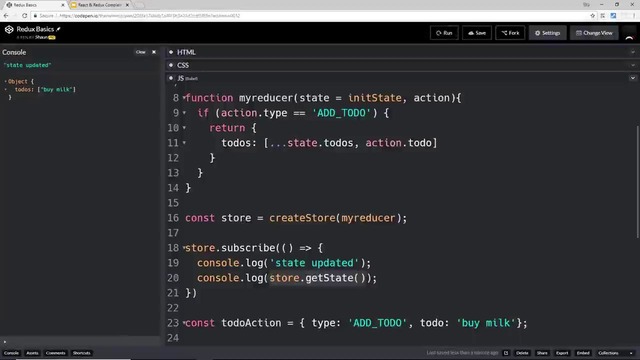Open the Collections dropdown
Screen dimensions: 640x360
pos(616,353)
